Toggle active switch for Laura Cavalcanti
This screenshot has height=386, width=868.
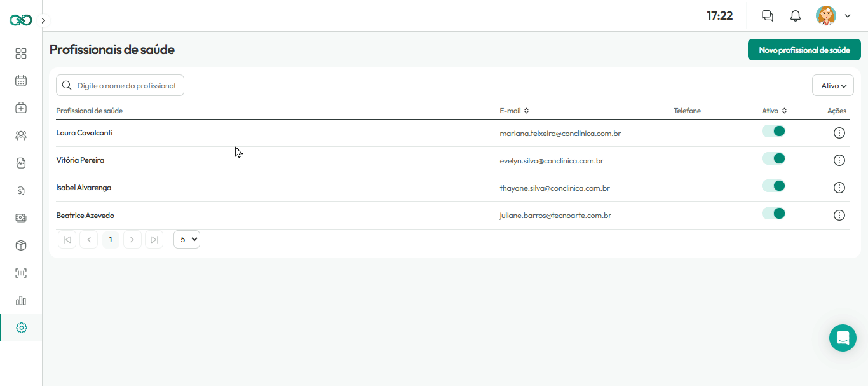774,131
